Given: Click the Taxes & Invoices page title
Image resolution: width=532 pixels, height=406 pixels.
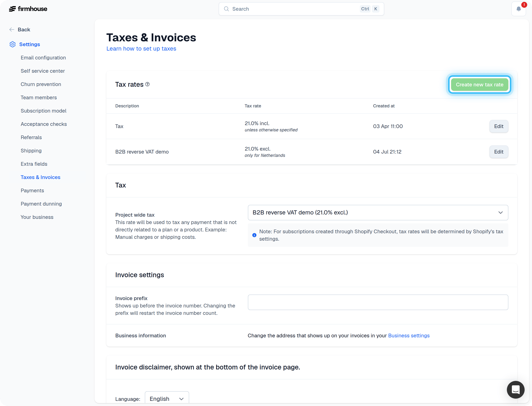Looking at the screenshot, I should click(x=151, y=37).
